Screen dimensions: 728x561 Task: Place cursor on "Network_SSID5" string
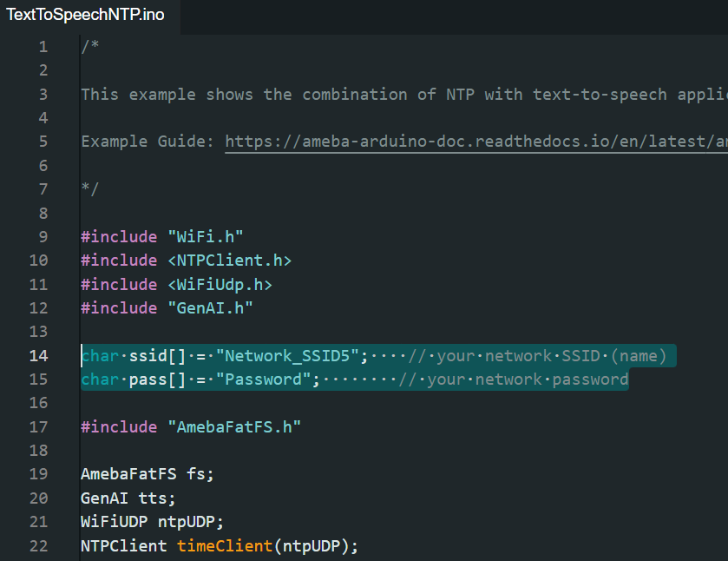[x=287, y=356]
